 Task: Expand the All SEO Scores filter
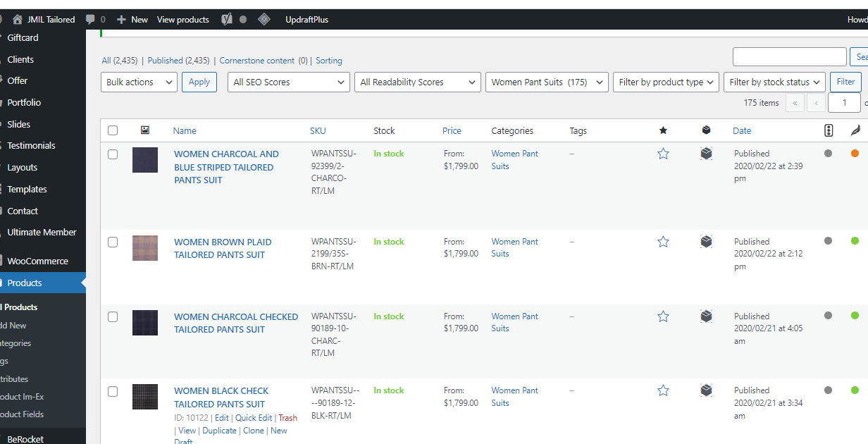tap(289, 82)
